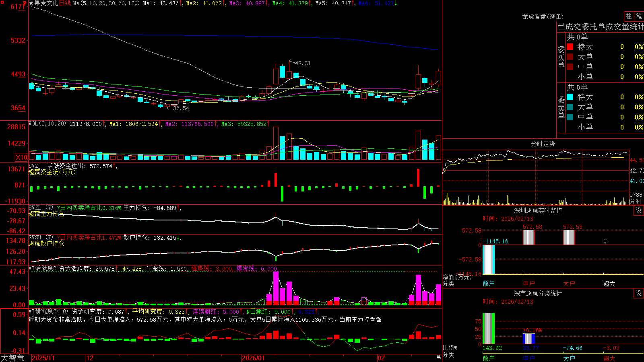Click the 超赢资金流(万元) label
Image resolution: width=644 pixels, height=362 pixels.
52,172
